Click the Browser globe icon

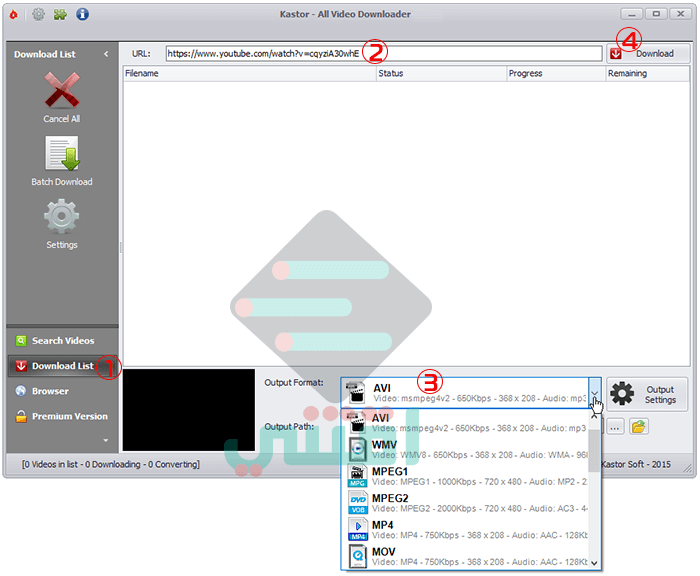tap(21, 391)
